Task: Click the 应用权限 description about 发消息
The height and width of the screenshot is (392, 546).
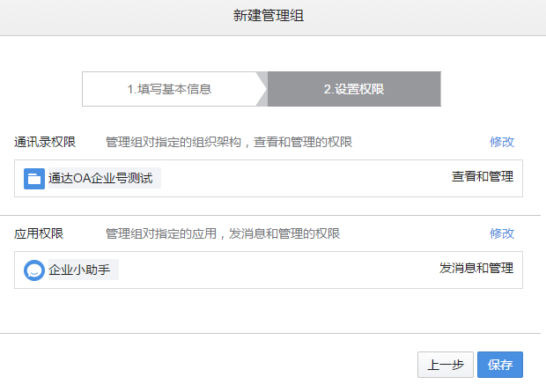Action: [222, 233]
